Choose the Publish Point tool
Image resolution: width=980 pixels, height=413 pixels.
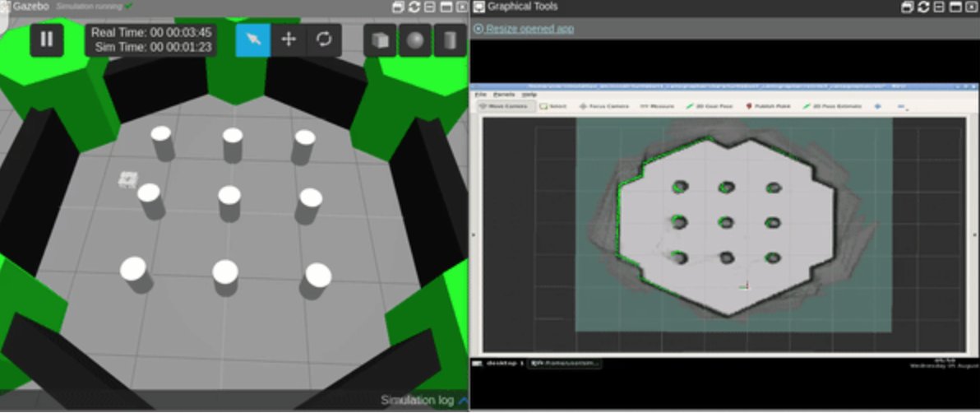coord(768,106)
